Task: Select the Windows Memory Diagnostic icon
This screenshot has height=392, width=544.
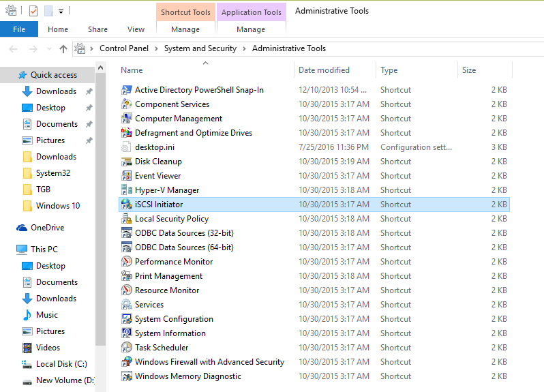Action: pyautogui.click(x=126, y=376)
